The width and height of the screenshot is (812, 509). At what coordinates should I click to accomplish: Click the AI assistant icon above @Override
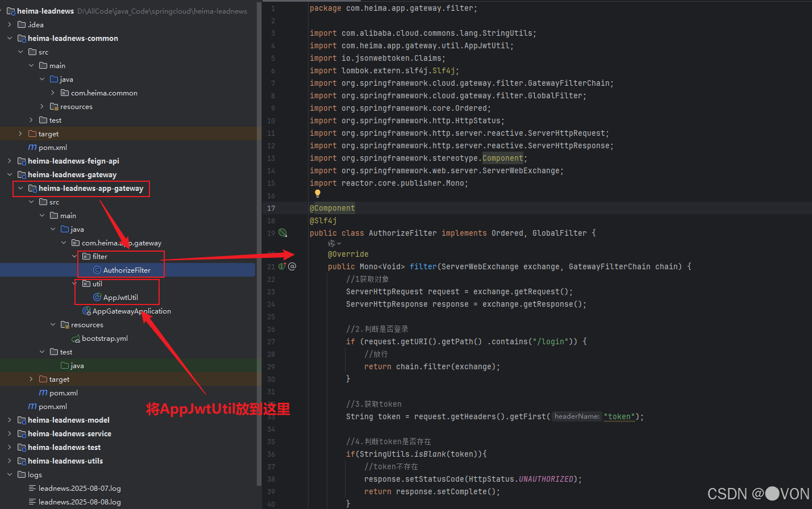[331, 244]
